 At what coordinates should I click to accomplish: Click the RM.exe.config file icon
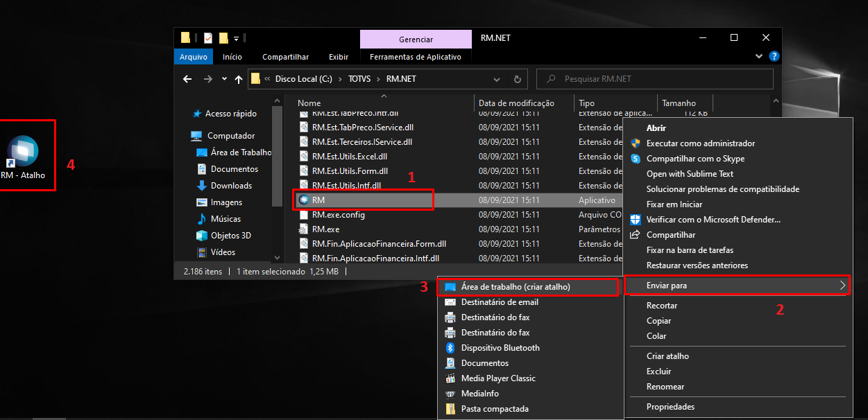point(304,215)
